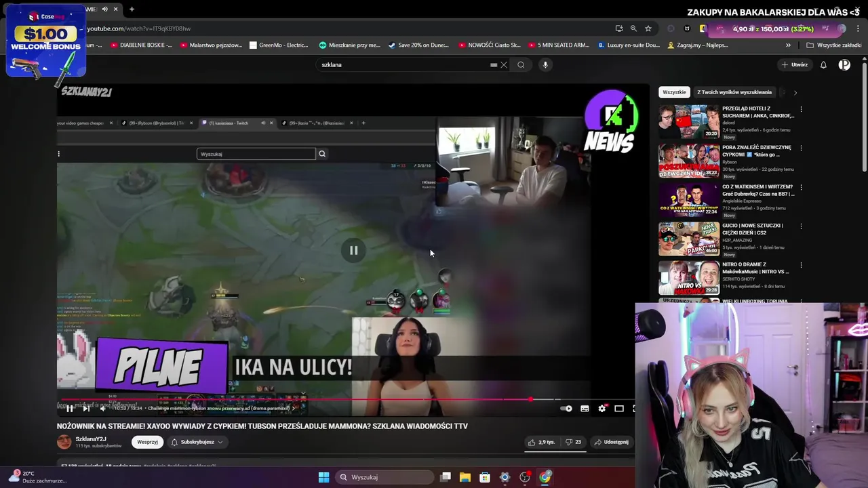Start voice search with microphone icon

pos(545,65)
